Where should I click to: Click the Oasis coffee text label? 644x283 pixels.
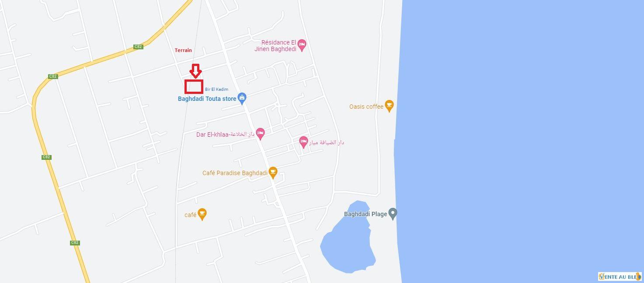coord(366,107)
